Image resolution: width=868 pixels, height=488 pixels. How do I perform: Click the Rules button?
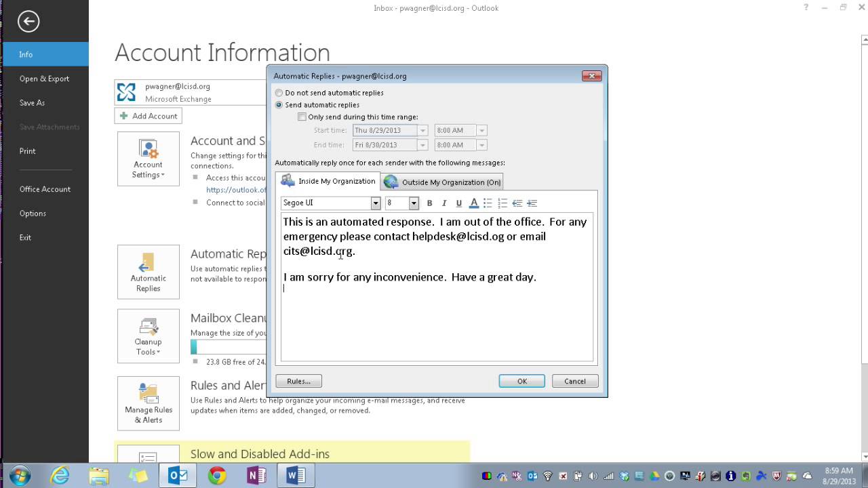(x=298, y=380)
